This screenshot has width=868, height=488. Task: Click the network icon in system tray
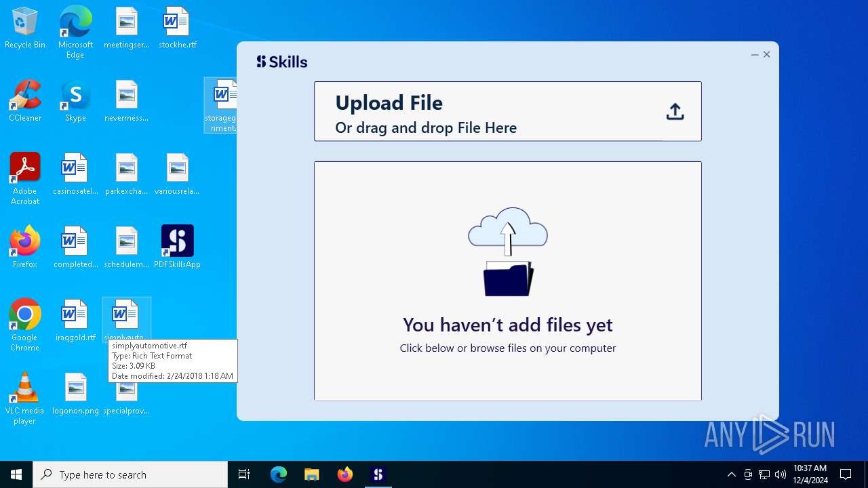(x=764, y=474)
